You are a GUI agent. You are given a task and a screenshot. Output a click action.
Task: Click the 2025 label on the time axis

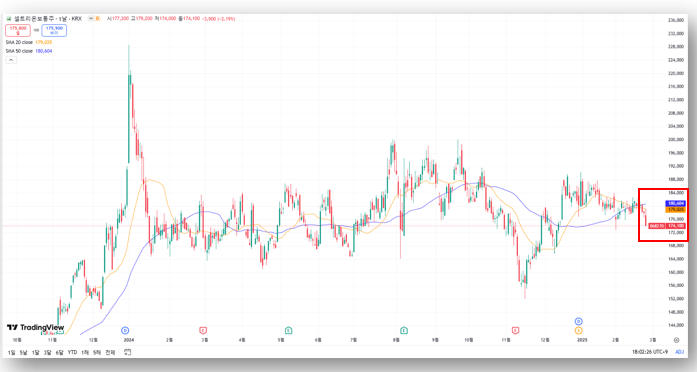[x=582, y=340]
